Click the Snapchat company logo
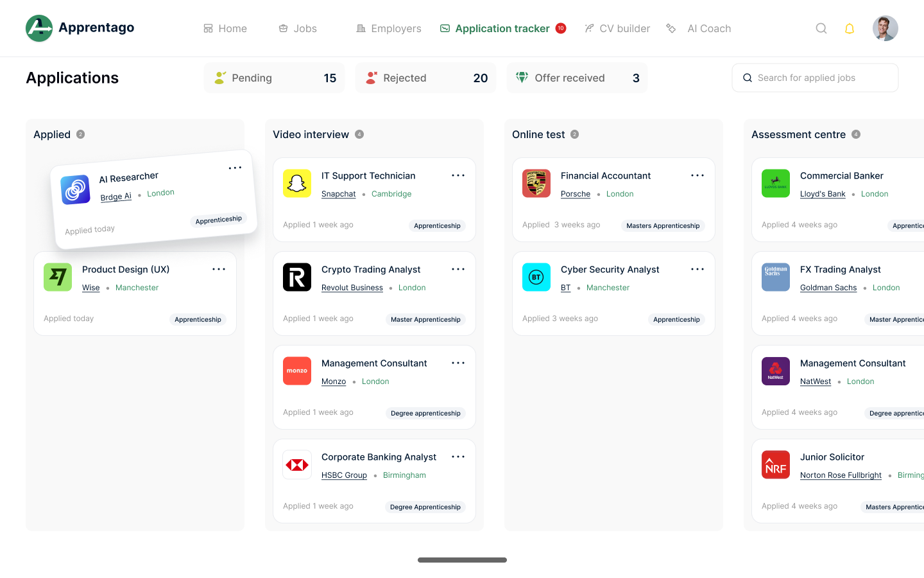 point(297,184)
